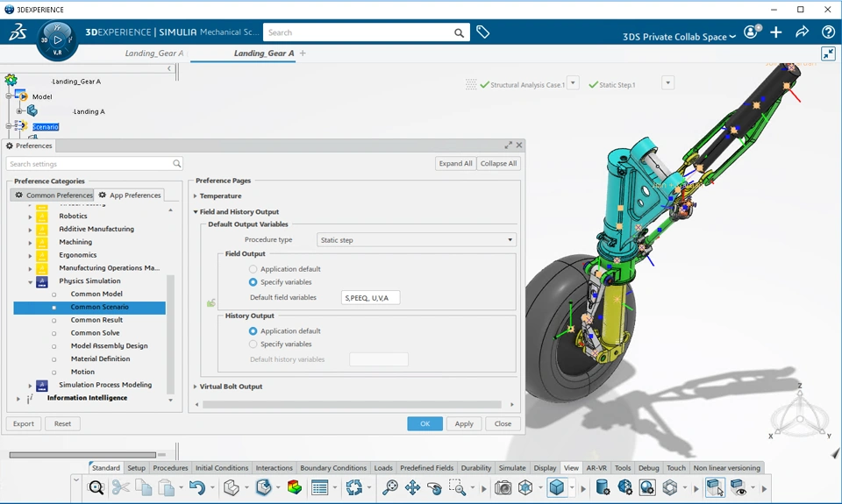
Task: Click the Copy icon in toolbar
Action: coord(143,487)
